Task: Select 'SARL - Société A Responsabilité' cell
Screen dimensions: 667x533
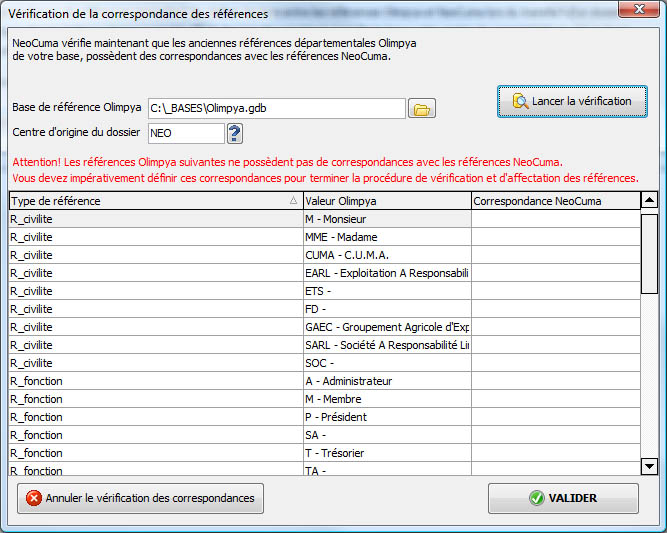Action: point(387,345)
